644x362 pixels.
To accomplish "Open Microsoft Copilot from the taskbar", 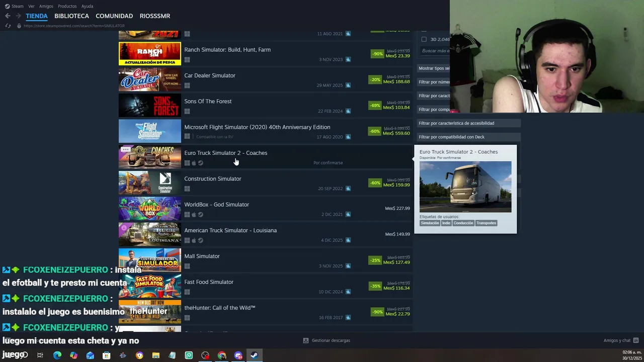I will (x=73, y=355).
